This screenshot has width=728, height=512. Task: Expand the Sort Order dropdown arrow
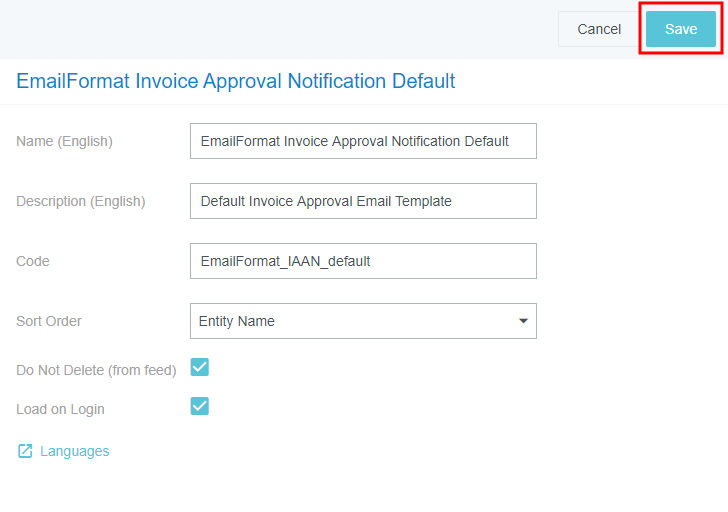click(523, 321)
